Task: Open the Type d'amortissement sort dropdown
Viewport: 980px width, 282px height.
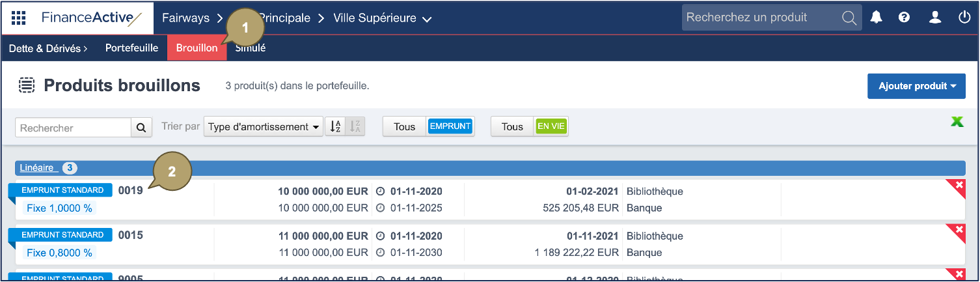Action: [x=264, y=127]
